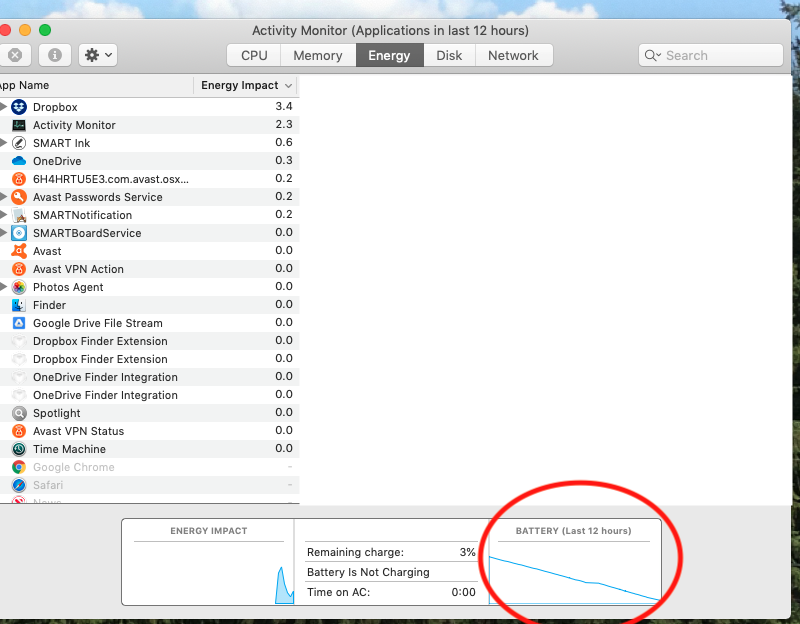Click the Quit process X button
This screenshot has height=624, width=800.
tap(15, 55)
